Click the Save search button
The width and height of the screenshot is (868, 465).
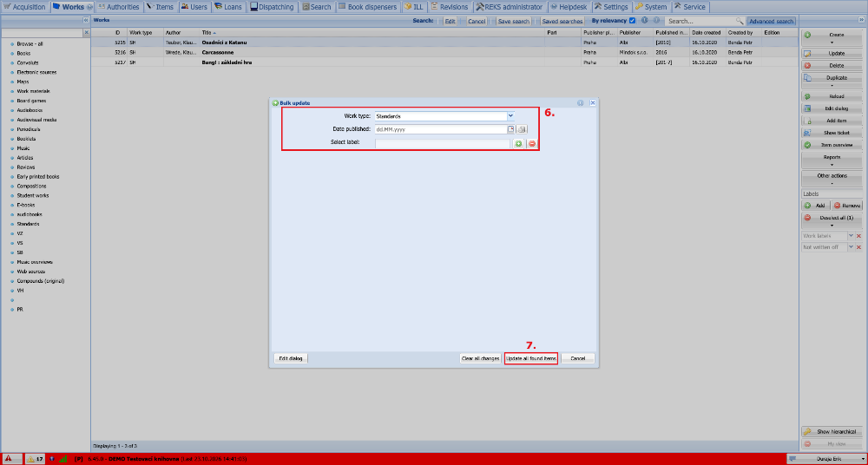click(x=513, y=21)
